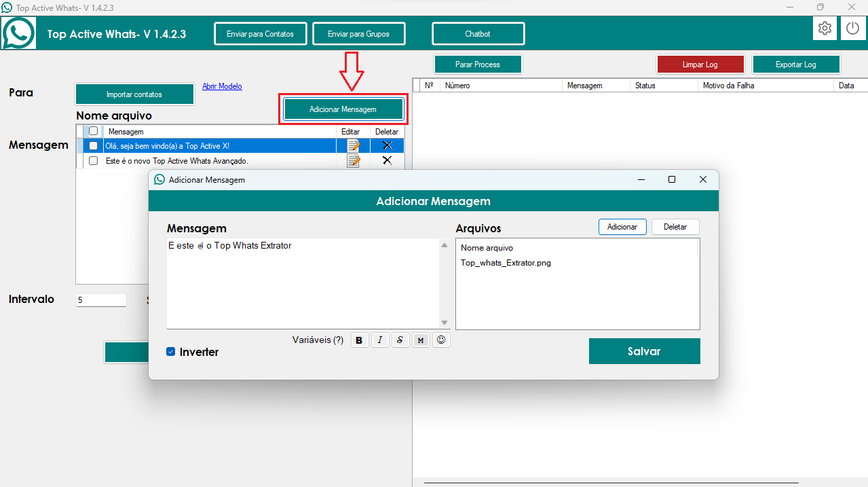
Task: Tick the checkbox for 'Olá, seja bem vindo(a)' row
Action: [94, 145]
